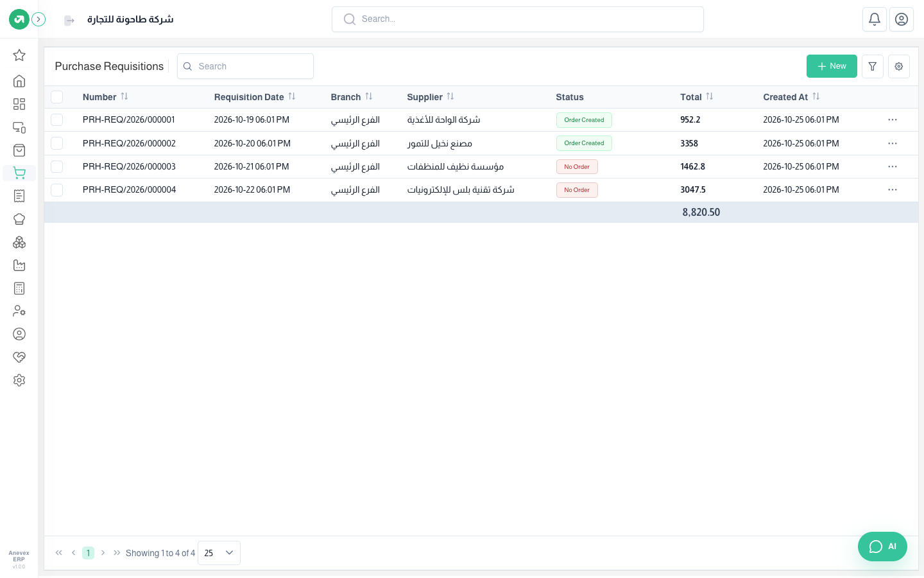Open actions menu for PRH-REQ/2026/000004
The image size is (924, 578).
click(x=893, y=190)
